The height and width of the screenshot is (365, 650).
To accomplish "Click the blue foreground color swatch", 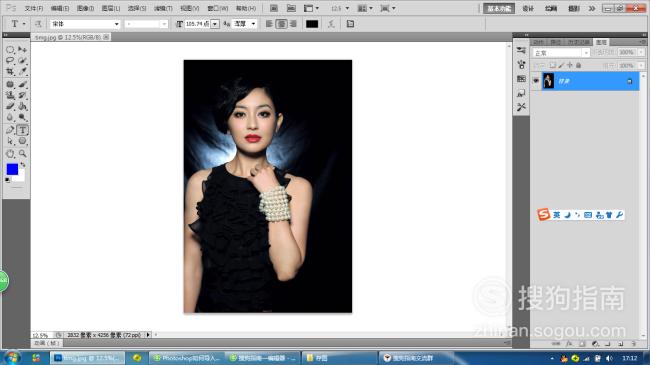I will click(x=12, y=169).
